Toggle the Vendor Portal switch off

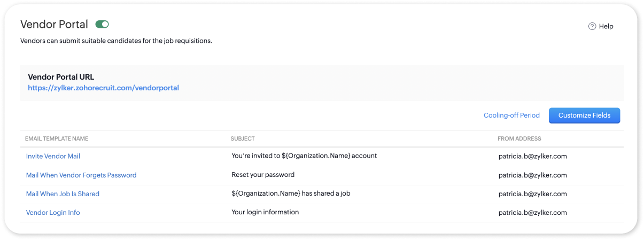[102, 24]
